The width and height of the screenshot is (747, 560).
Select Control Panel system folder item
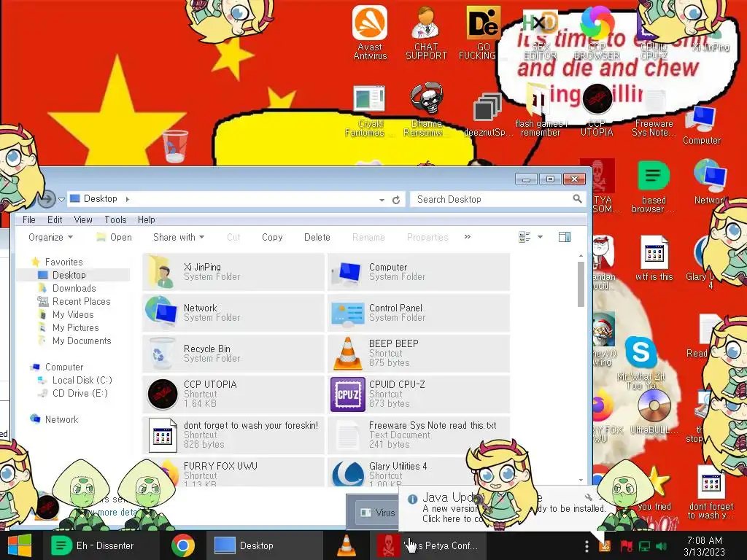(418, 313)
